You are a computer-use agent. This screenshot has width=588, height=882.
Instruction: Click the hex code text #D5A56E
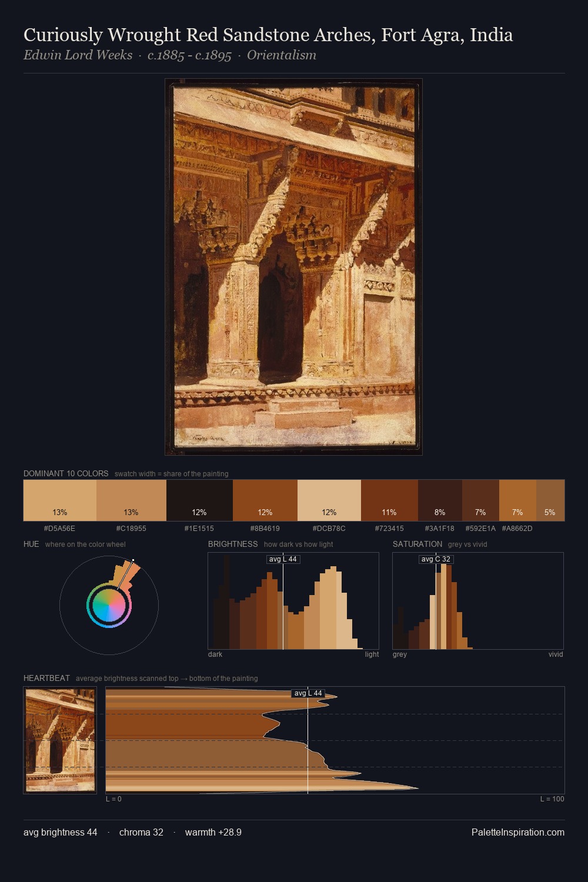(x=59, y=529)
